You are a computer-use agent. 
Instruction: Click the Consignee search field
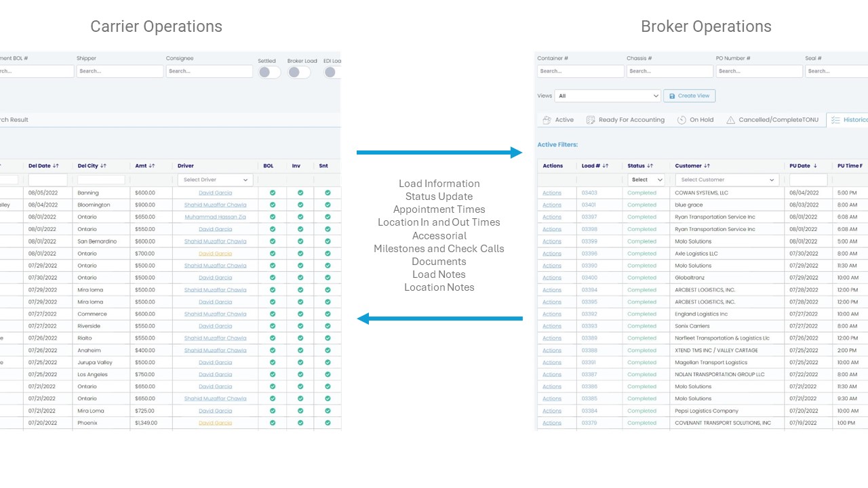[x=210, y=71]
